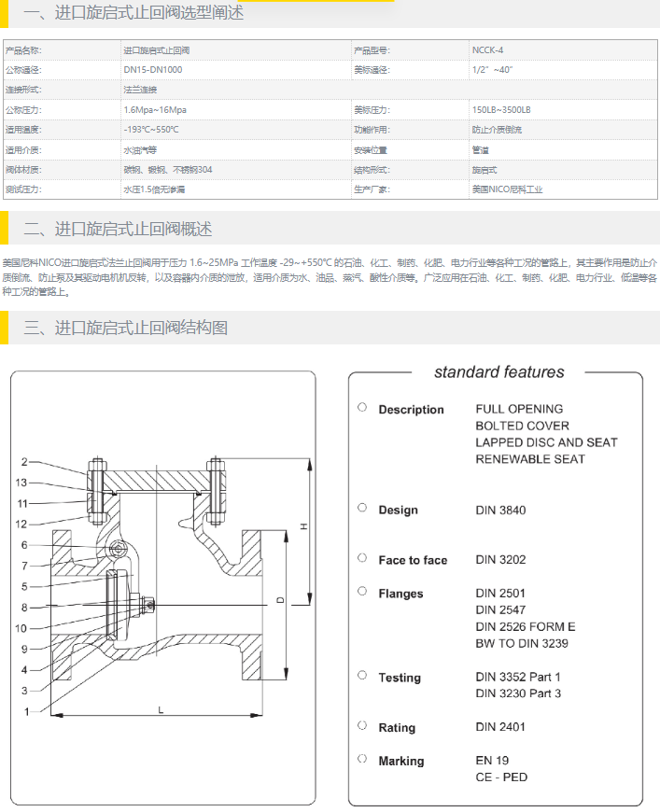Click the circle bullet beside Flanges
Screen dimensions: 660x812
click(x=362, y=592)
